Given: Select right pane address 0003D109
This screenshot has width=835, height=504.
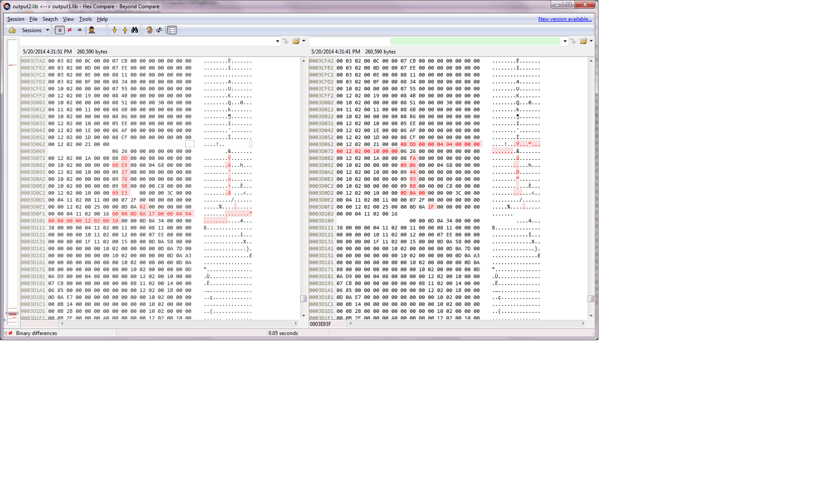Looking at the screenshot, I should point(321,221).
